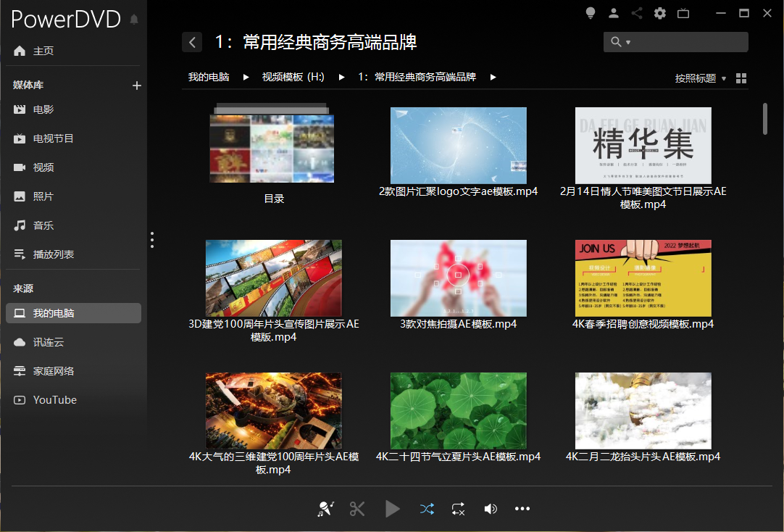Screen dimensions: 784x532
Task: Mute the volume
Action: tap(491, 508)
